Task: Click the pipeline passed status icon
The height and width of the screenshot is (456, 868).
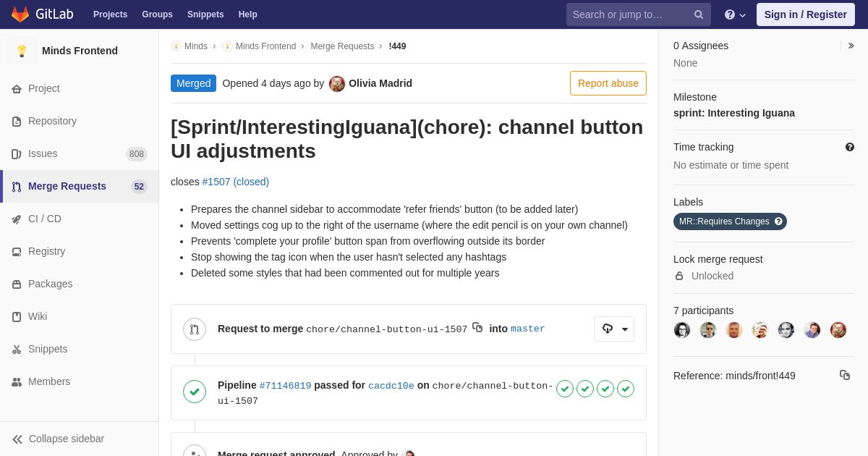Action: click(195, 392)
